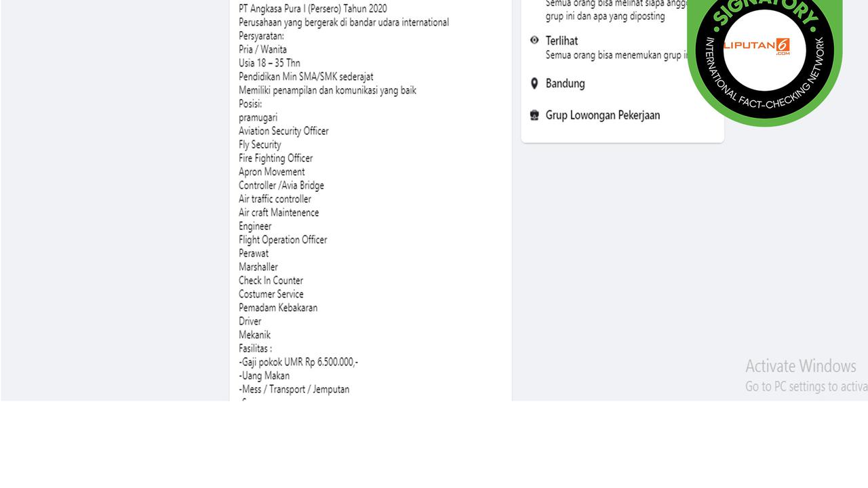Click the Flight Operation Officer line

point(283,239)
